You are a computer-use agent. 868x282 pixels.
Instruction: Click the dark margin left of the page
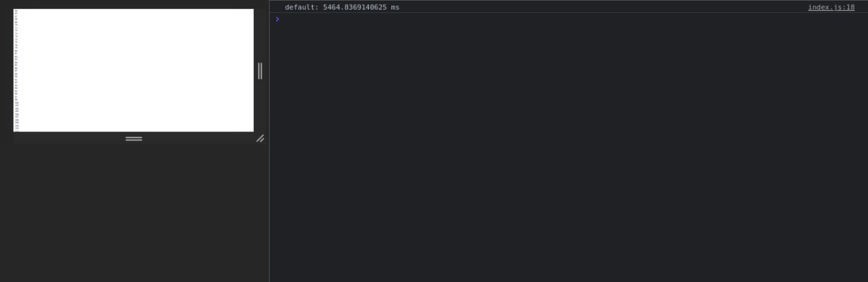tap(7, 70)
